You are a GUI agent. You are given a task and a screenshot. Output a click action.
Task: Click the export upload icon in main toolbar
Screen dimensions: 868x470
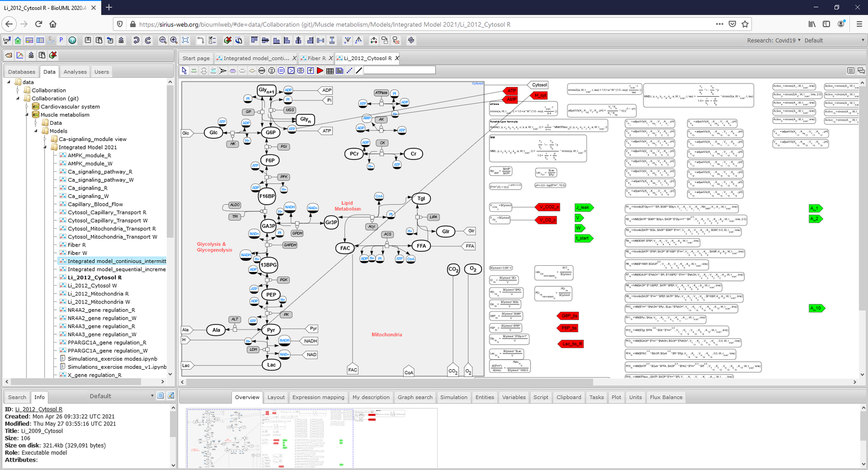pyautogui.click(x=121, y=40)
